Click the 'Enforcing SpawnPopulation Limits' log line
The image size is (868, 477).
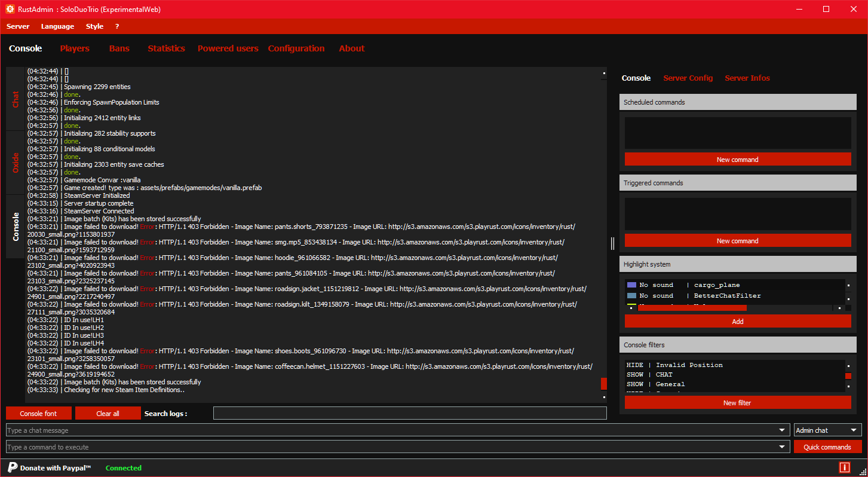point(93,102)
